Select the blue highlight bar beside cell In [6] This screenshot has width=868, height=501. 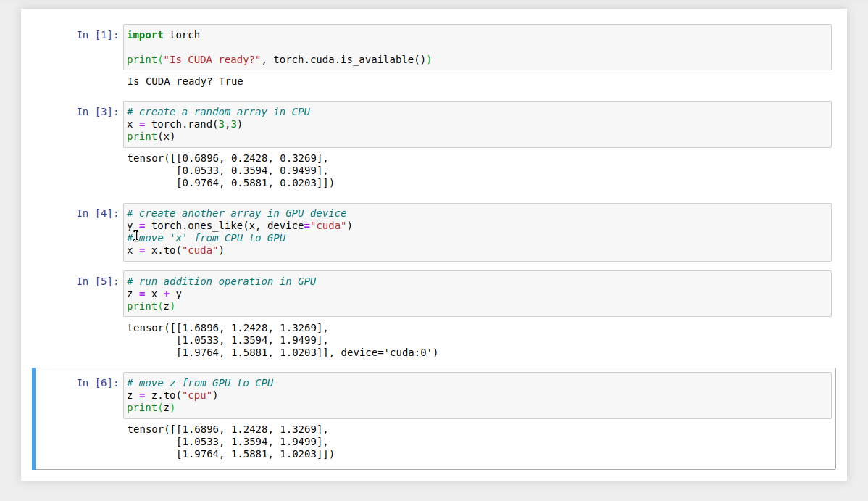point(33,418)
